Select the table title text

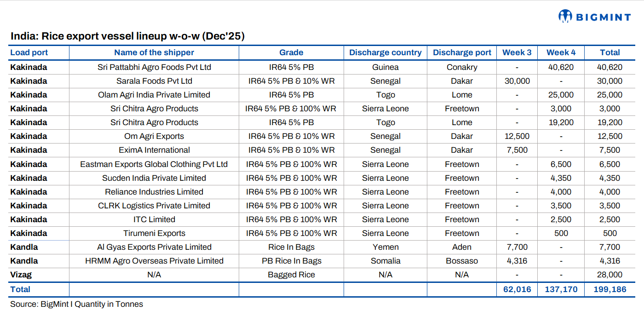coord(127,36)
